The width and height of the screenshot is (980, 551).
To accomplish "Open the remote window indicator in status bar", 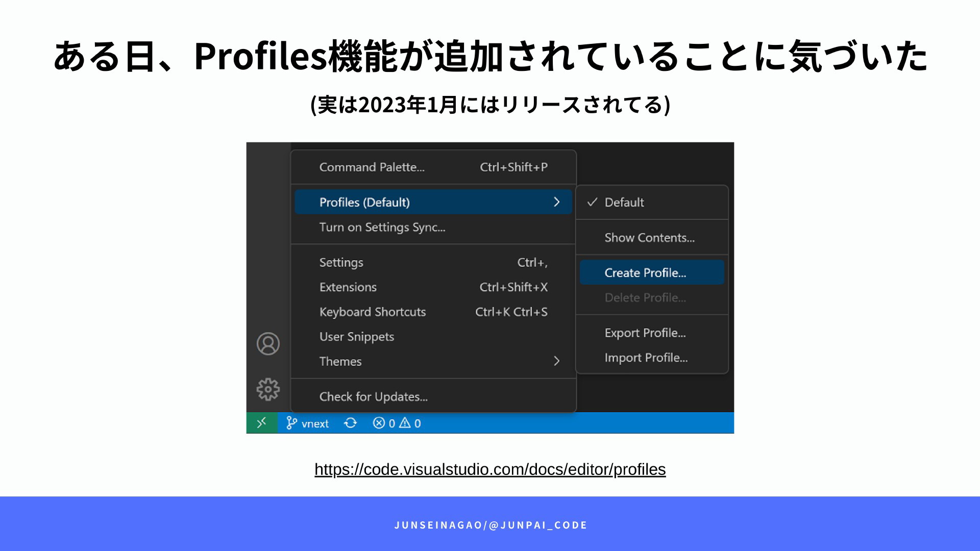I will 262,423.
